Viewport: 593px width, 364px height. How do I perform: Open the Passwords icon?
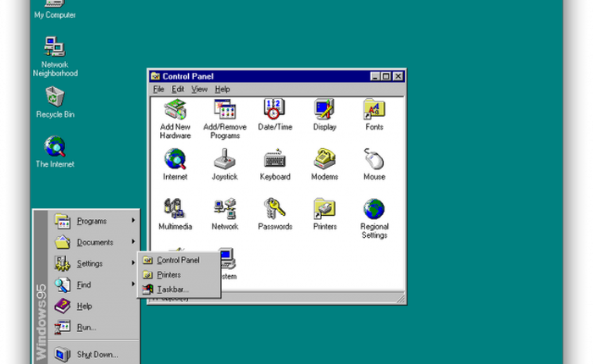click(x=274, y=209)
